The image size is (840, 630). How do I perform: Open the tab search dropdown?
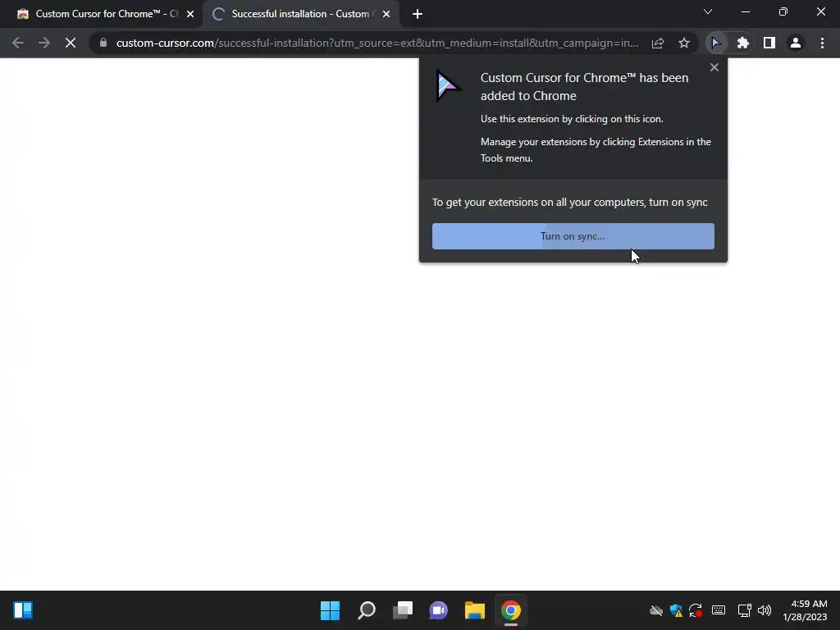(x=708, y=11)
